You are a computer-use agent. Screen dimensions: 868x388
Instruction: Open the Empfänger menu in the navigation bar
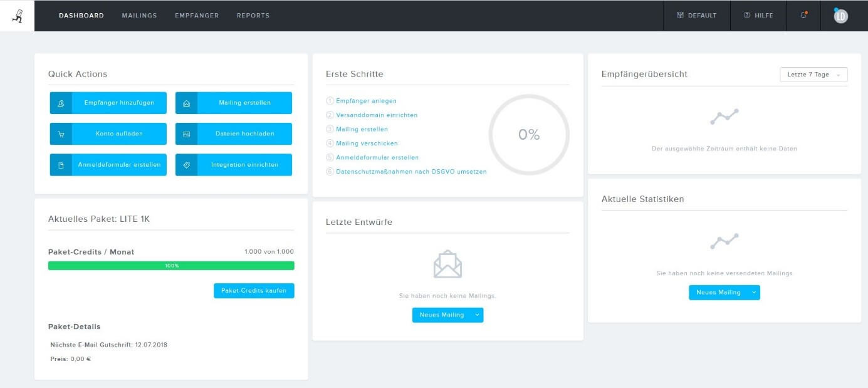(x=197, y=16)
